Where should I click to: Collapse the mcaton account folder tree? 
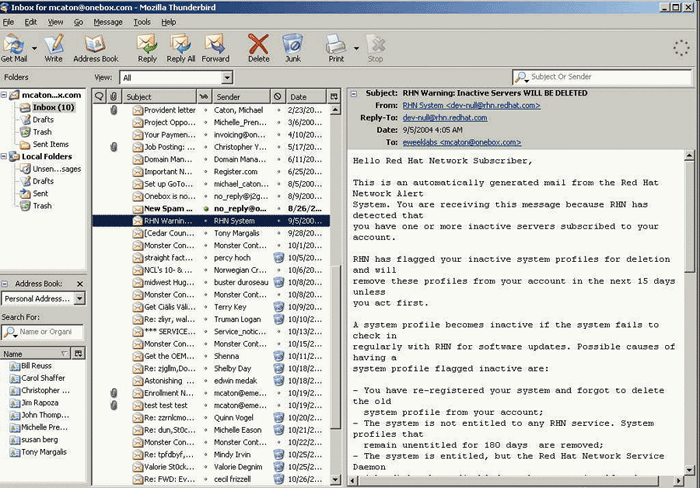click(4, 95)
